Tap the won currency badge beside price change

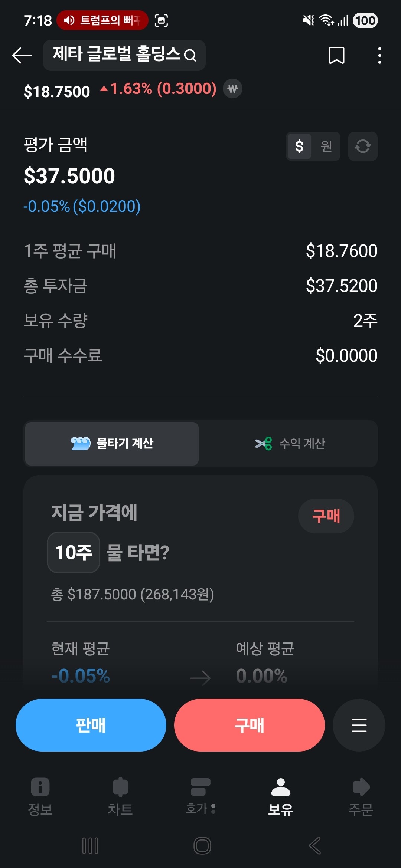(x=233, y=89)
